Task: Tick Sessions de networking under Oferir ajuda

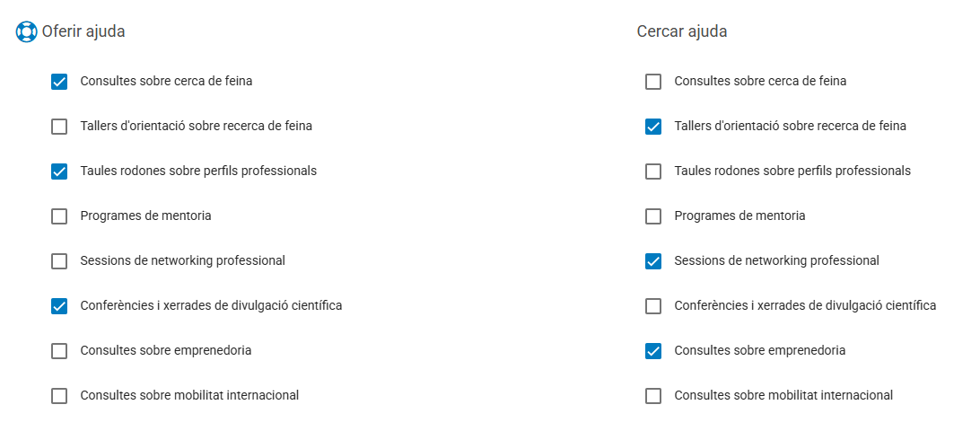Action: coord(59,261)
